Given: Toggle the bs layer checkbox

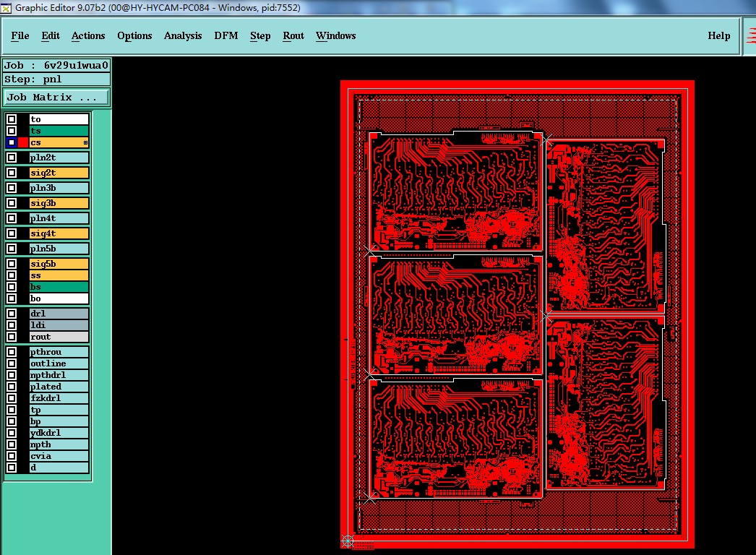Looking at the screenshot, I should [x=12, y=287].
